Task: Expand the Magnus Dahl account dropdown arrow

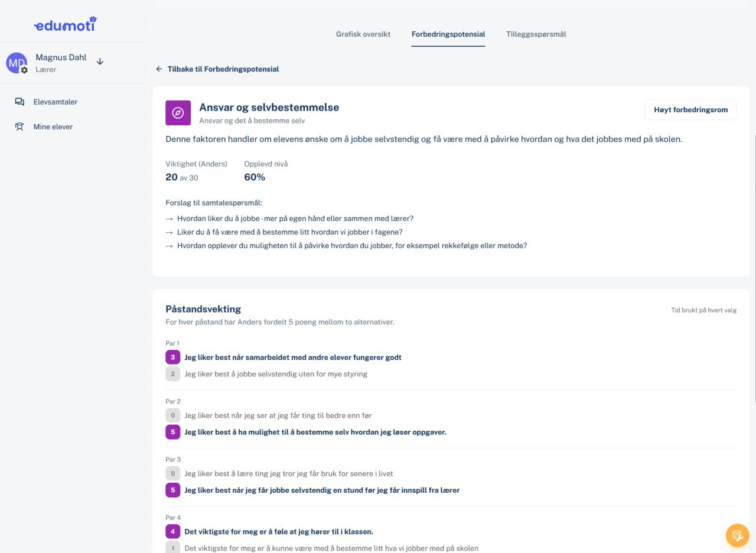Action: (100, 61)
